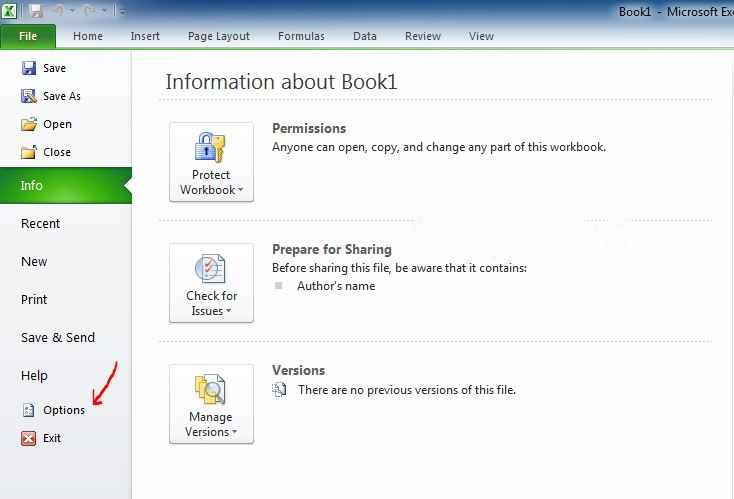Click the Redo icon in Quick Access Toolbar

coord(90,10)
